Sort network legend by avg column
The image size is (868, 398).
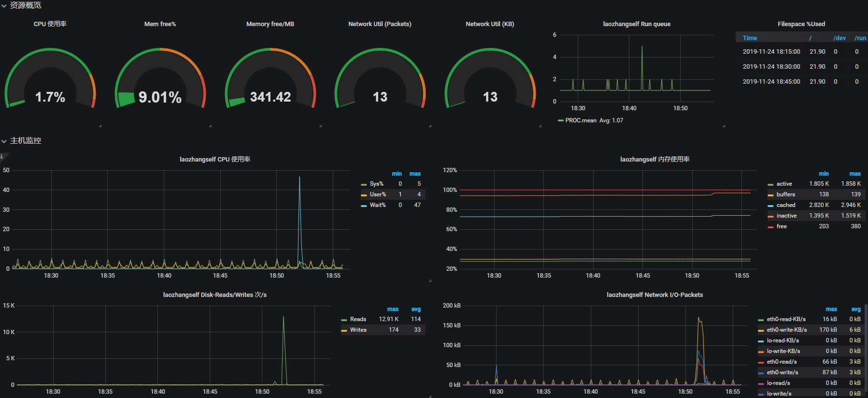coord(855,309)
